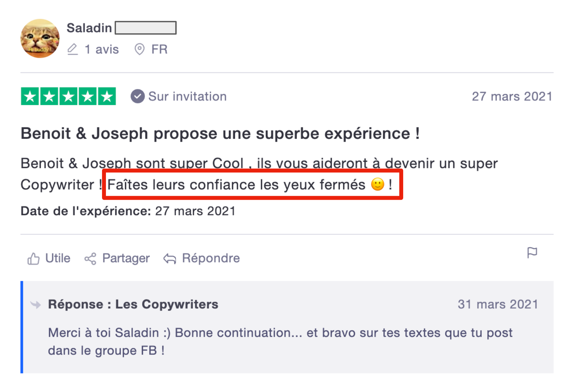The image size is (573, 392).
Task: Open the review title about Benoit & Joseph
Action: coord(220,134)
